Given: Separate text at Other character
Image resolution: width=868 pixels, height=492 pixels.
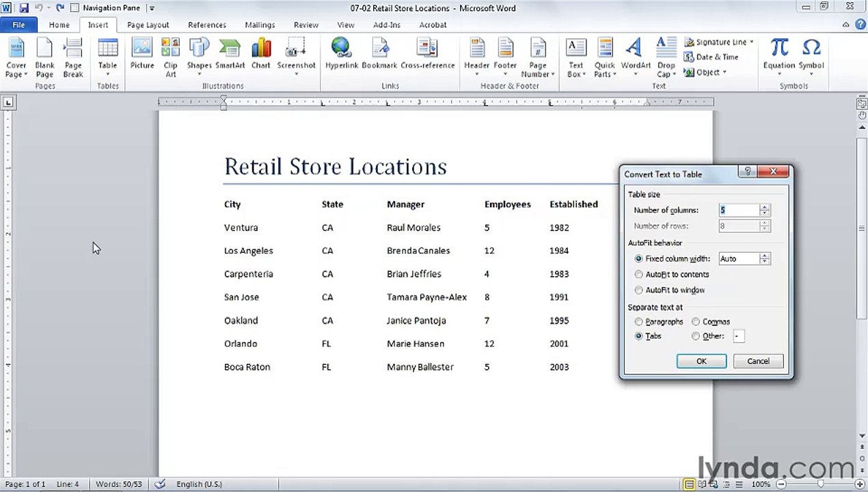Looking at the screenshot, I should 696,336.
